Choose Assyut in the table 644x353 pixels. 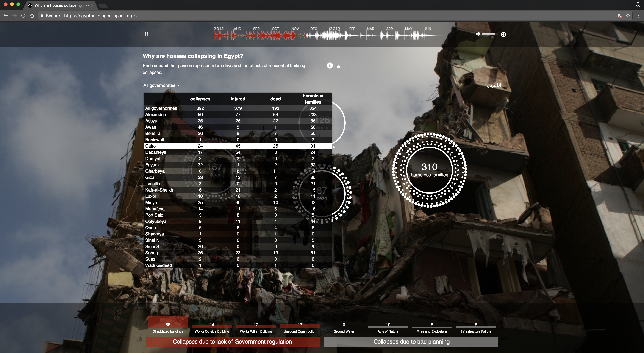[x=238, y=121]
